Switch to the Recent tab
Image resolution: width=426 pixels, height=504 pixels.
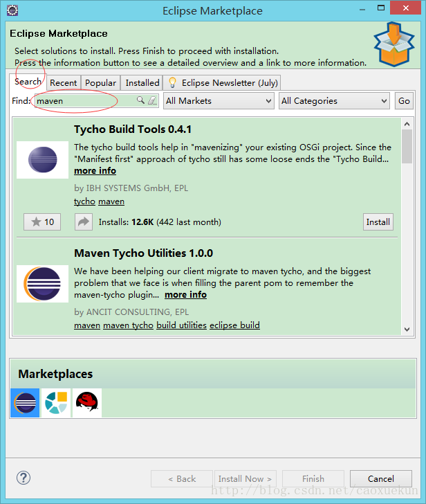[x=64, y=83]
